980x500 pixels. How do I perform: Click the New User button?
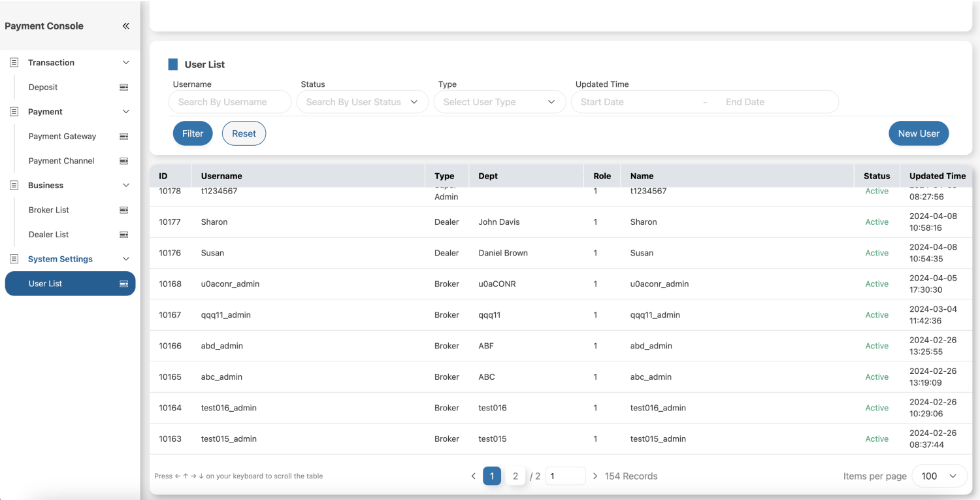point(918,133)
